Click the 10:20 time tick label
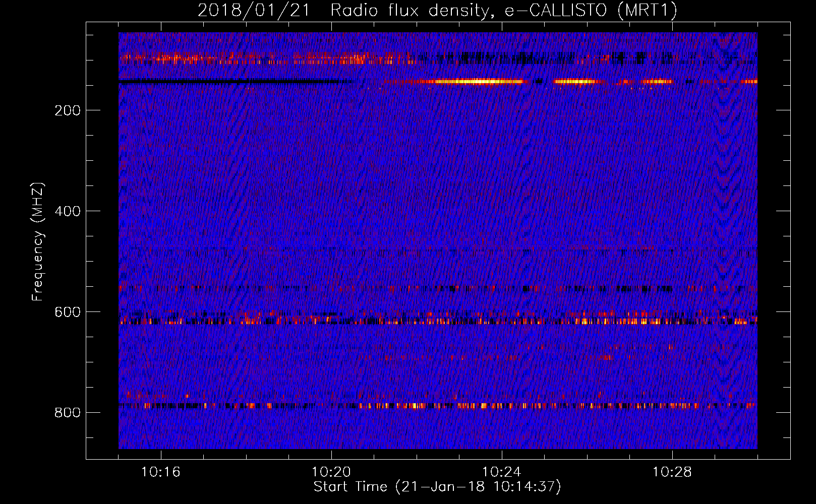 331,472
